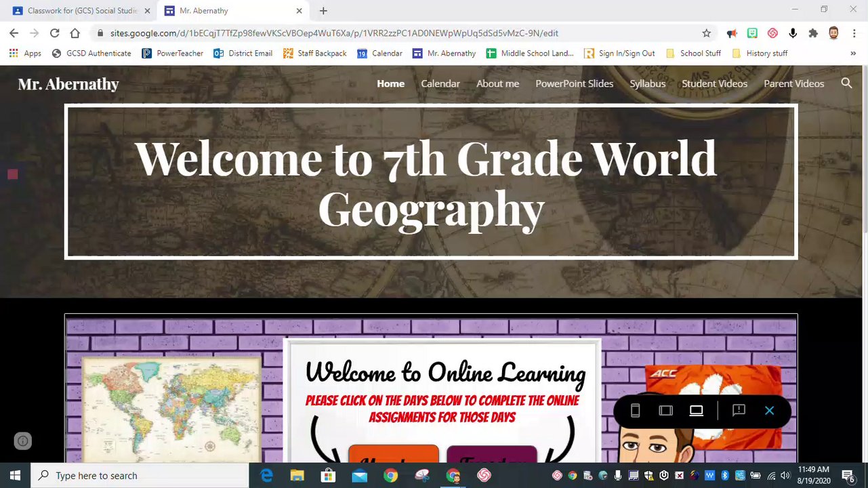The image size is (868, 488).
Task: Open the Syllabus page
Action: pyautogui.click(x=647, y=83)
